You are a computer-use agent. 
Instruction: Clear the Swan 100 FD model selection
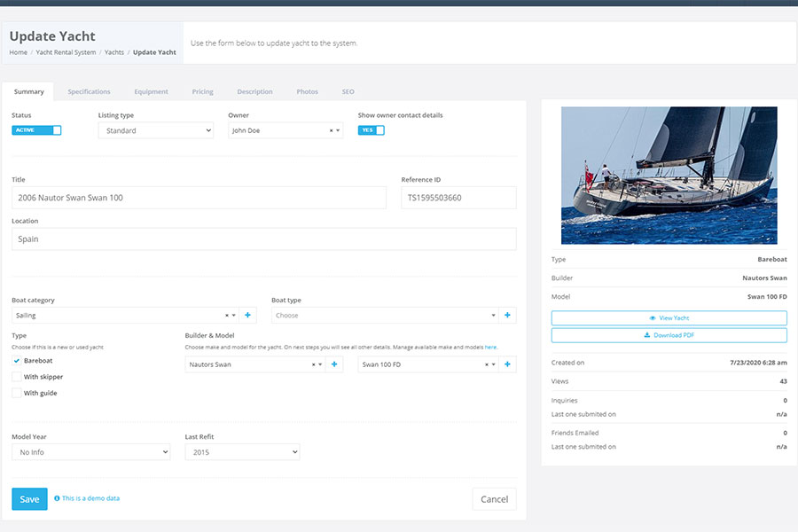pos(487,364)
